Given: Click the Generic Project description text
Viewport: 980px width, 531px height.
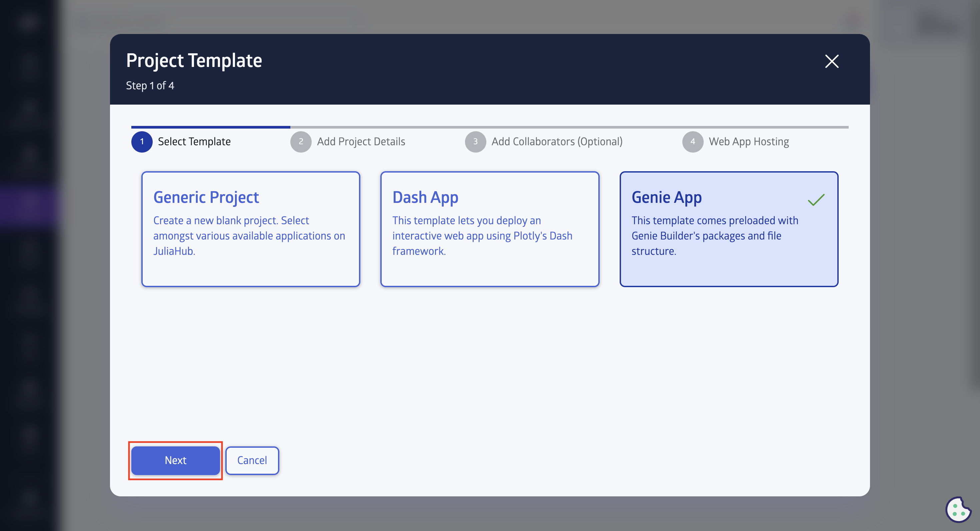Looking at the screenshot, I should tap(249, 236).
